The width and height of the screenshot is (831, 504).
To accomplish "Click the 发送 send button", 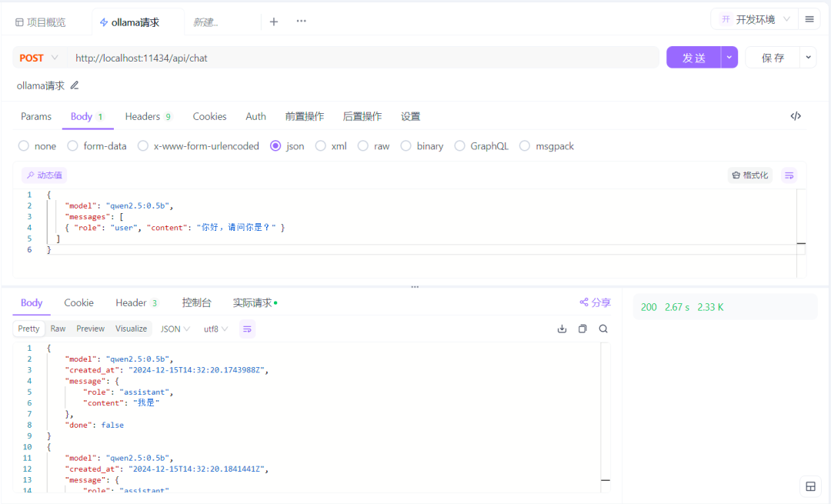I will click(x=693, y=58).
